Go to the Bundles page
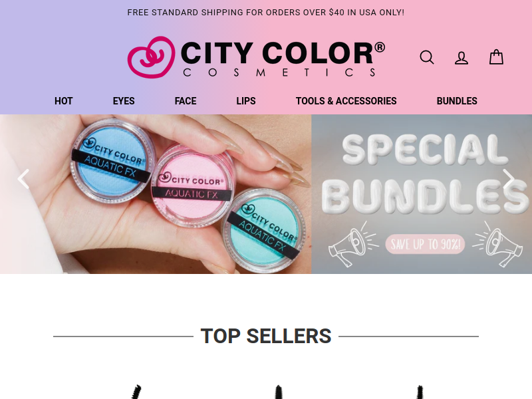532x399 pixels. tap(457, 101)
